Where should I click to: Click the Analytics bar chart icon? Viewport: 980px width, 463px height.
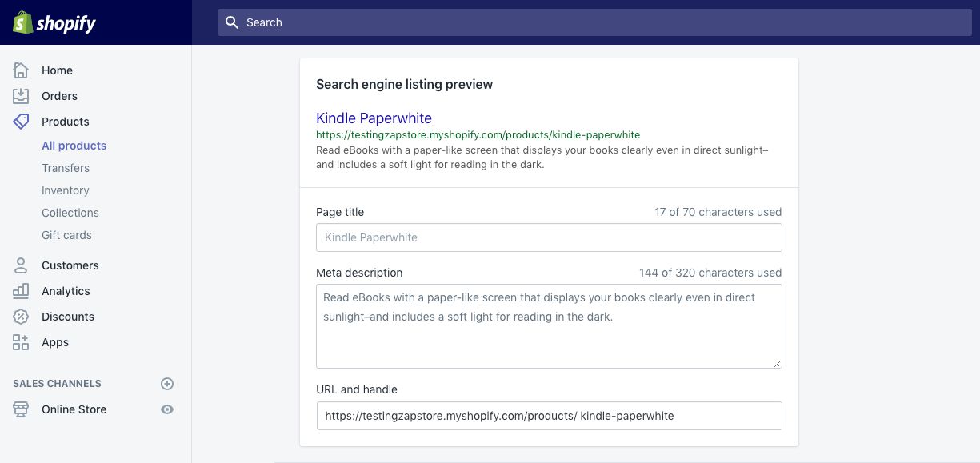click(x=21, y=291)
